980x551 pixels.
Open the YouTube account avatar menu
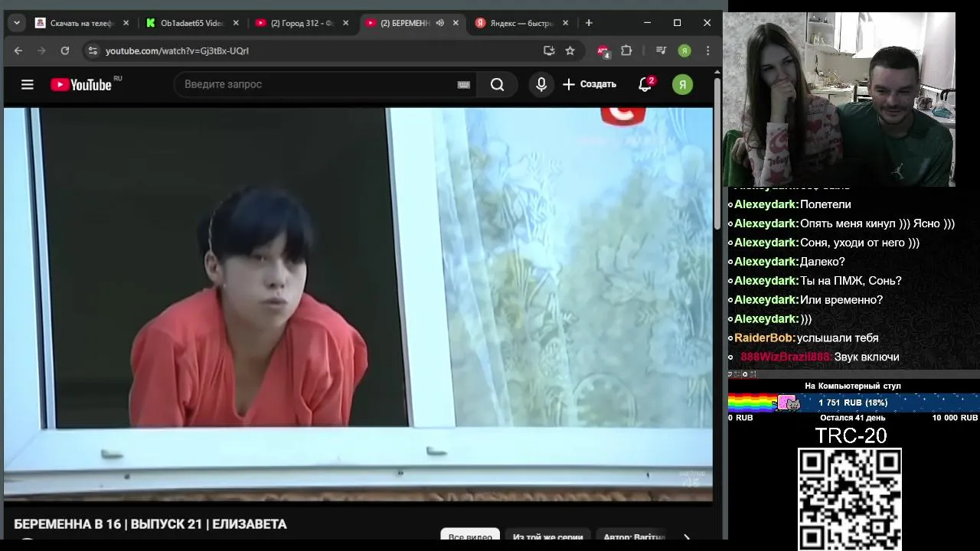[682, 84]
